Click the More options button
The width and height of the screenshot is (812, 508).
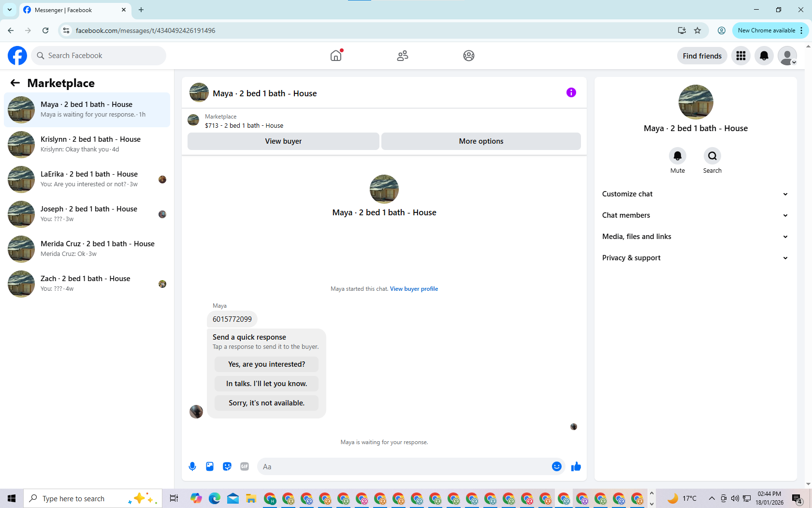481,141
